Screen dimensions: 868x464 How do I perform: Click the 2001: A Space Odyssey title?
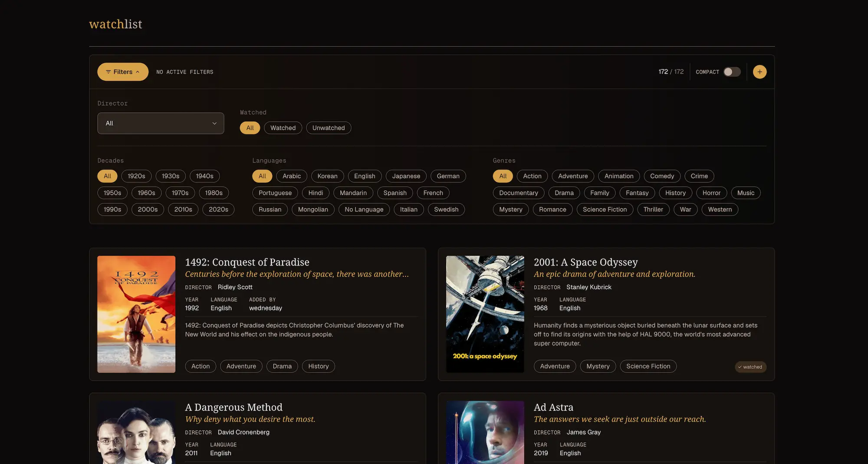coord(586,262)
